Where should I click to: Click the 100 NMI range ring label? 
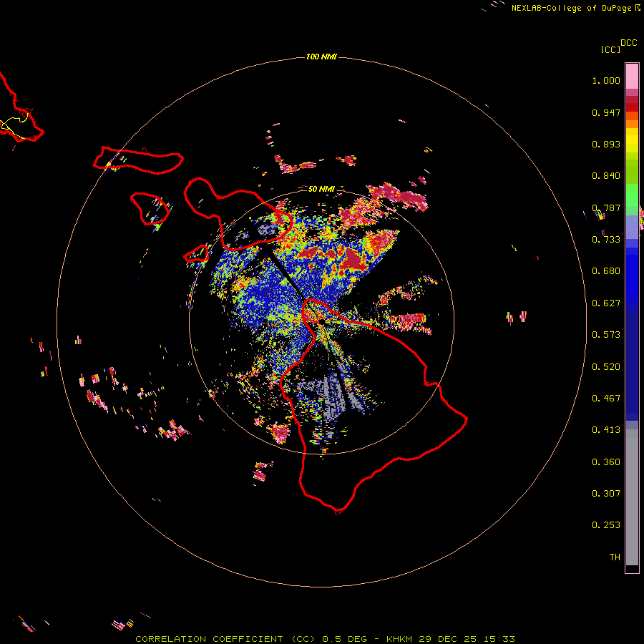click(321, 57)
